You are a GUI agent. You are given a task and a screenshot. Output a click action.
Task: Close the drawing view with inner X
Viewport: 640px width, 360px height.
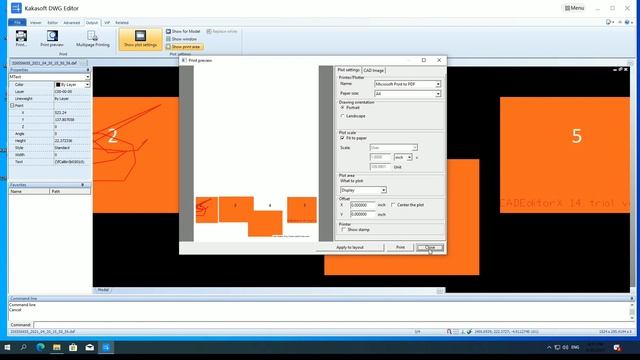626,69
